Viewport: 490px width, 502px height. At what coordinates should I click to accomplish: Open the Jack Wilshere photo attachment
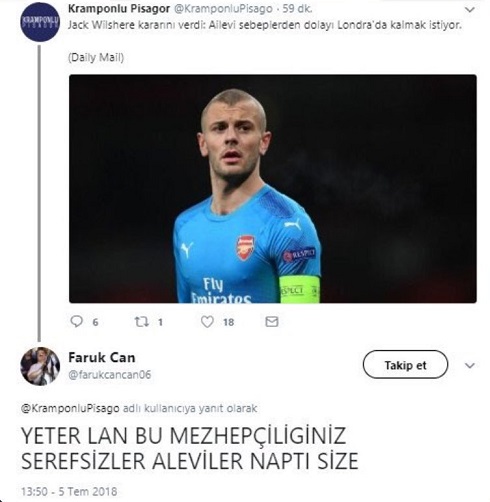[x=273, y=189]
